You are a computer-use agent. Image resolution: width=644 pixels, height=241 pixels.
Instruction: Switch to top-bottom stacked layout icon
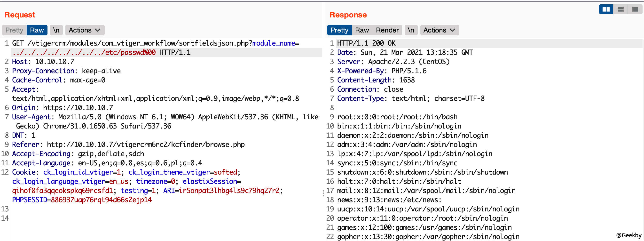click(620, 9)
